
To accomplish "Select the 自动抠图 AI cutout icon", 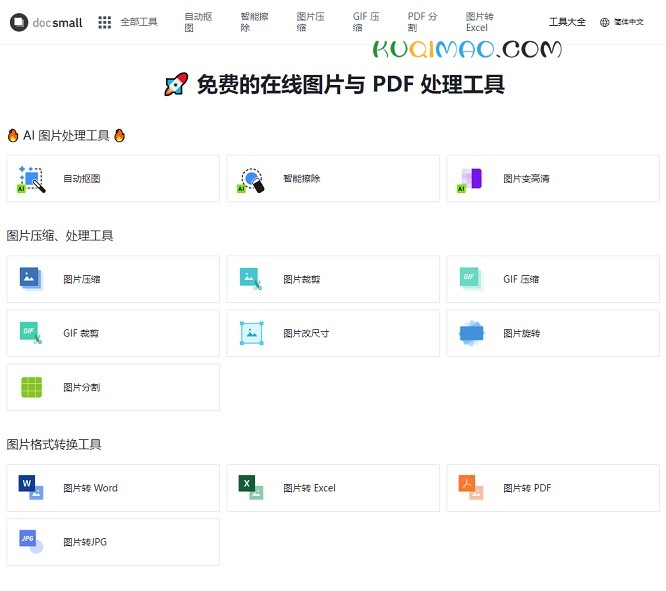I will click(x=32, y=179).
